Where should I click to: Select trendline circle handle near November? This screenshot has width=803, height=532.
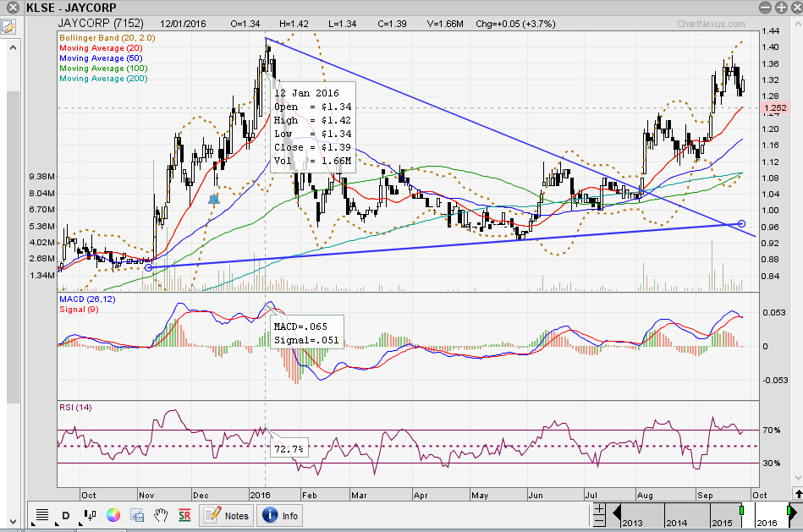pyautogui.click(x=149, y=267)
